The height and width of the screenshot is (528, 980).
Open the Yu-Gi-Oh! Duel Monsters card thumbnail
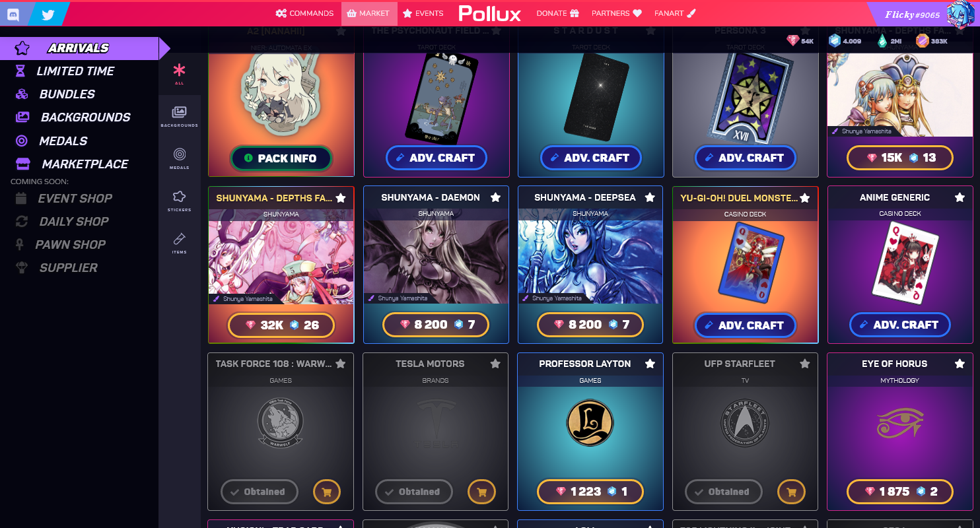tap(745, 264)
